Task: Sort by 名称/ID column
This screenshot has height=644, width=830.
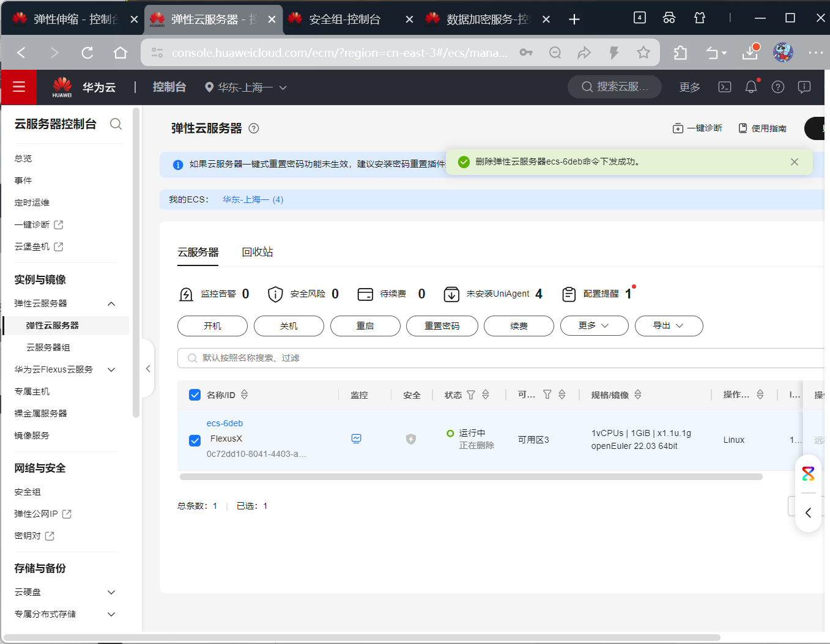Action: [245, 395]
